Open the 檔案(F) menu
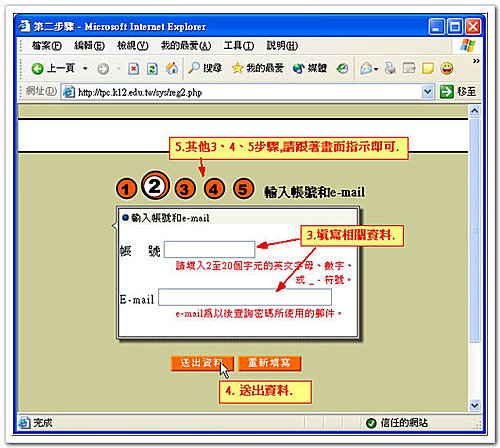500x448 pixels. click(x=47, y=45)
